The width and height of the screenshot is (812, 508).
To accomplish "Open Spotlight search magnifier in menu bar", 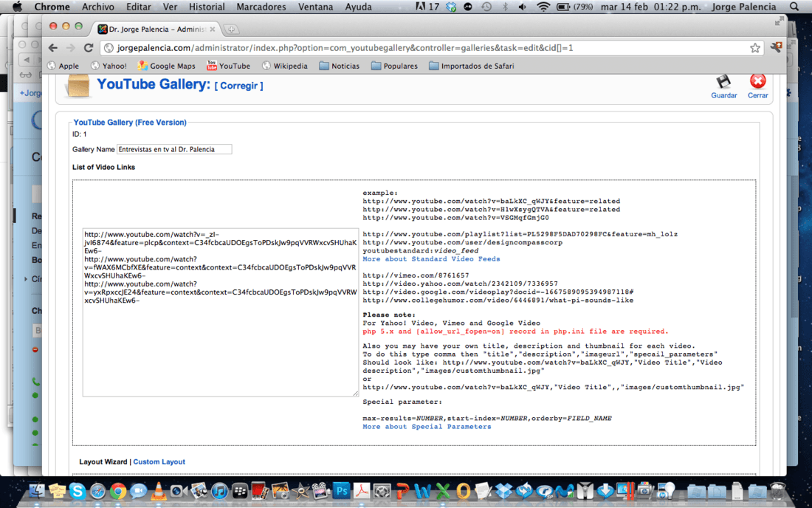I will click(x=794, y=7).
